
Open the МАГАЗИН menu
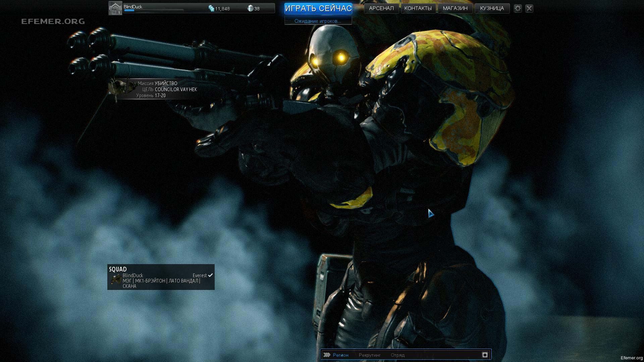[x=455, y=8]
